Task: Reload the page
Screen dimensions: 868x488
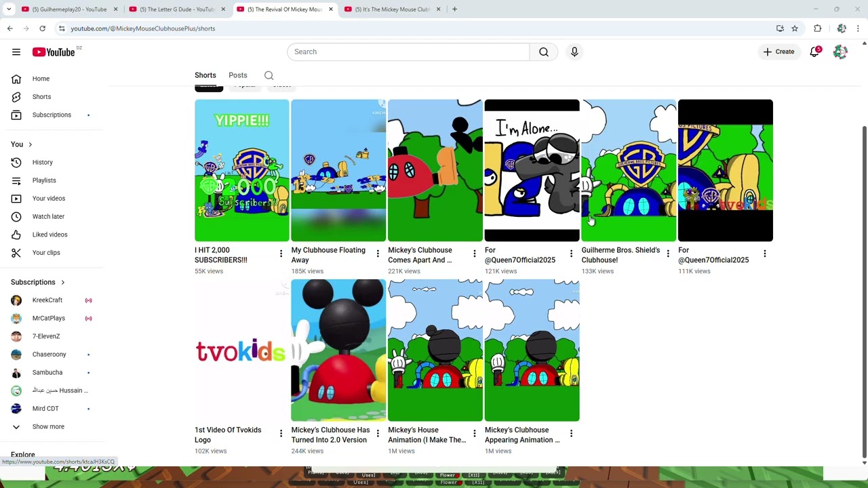Action: (42, 28)
